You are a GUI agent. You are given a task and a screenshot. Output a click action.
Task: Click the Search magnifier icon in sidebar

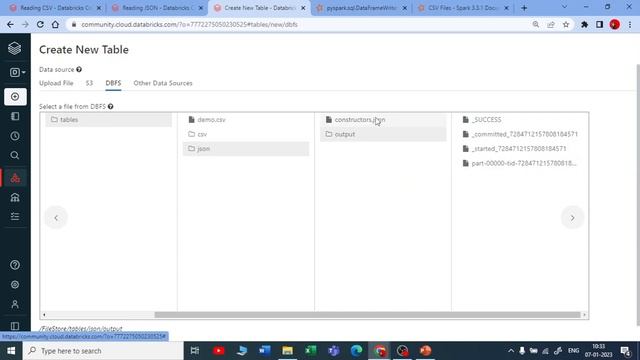pyautogui.click(x=15, y=156)
